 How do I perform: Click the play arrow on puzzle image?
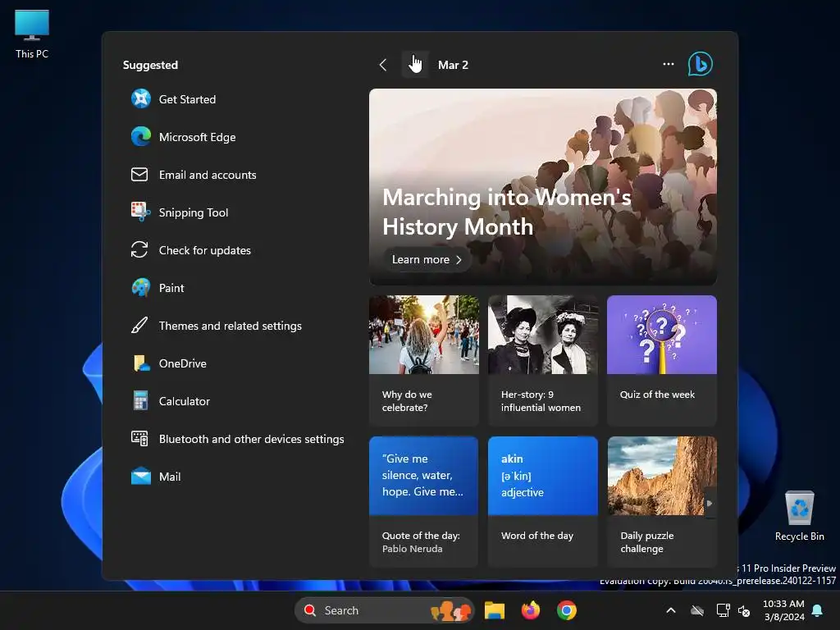(x=710, y=503)
